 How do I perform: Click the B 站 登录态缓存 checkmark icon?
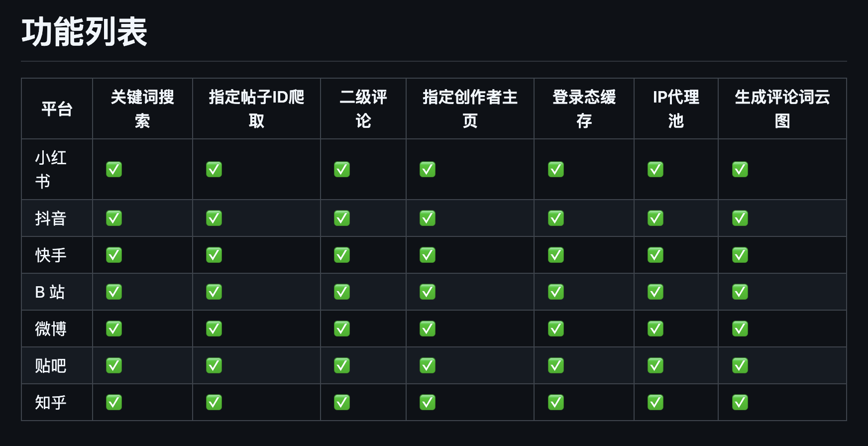[x=556, y=292]
